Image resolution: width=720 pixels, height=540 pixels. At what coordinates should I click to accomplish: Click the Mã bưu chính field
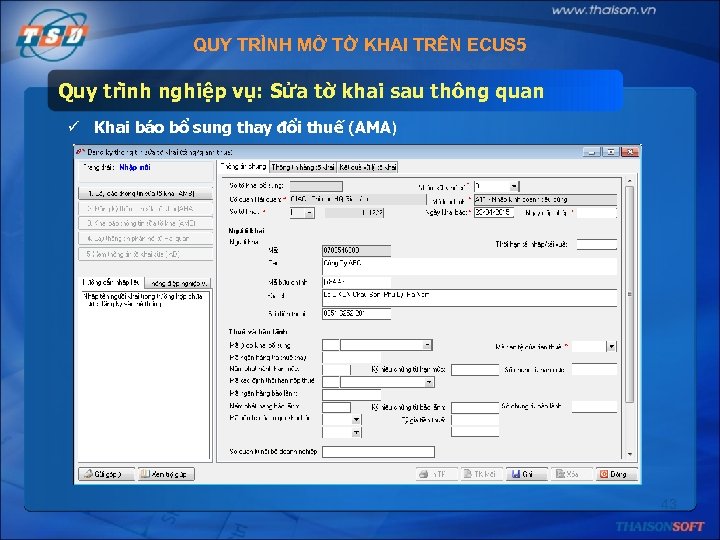click(x=356, y=282)
